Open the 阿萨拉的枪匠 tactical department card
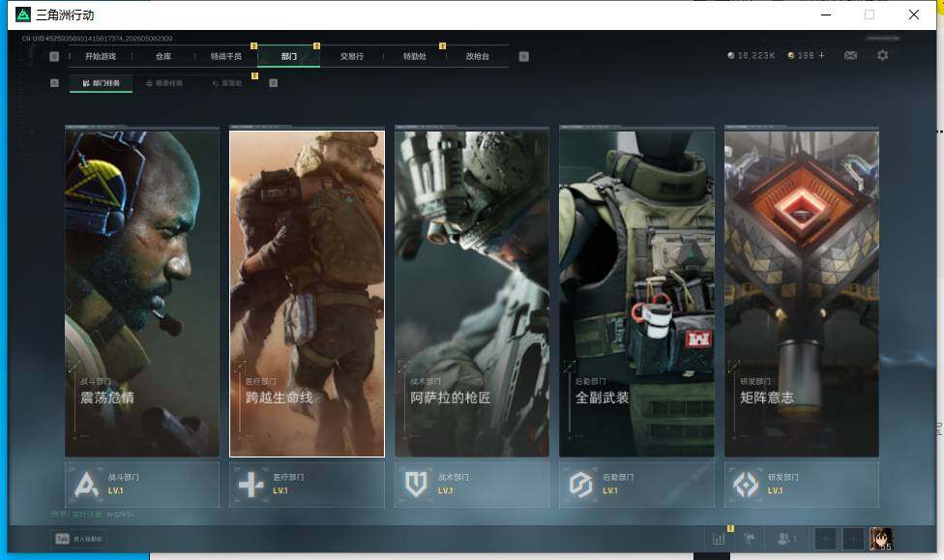This screenshot has height=560, width=944. click(472, 293)
